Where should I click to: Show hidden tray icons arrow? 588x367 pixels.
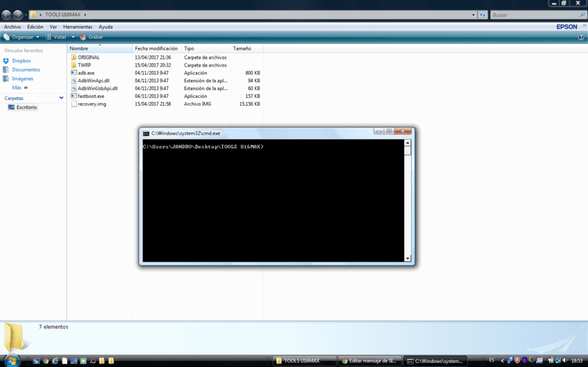[x=502, y=360]
